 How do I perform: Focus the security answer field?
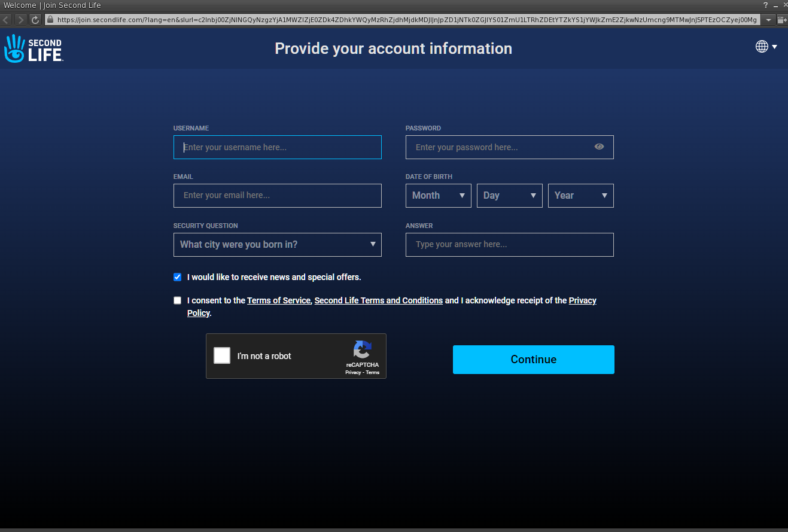tap(510, 245)
